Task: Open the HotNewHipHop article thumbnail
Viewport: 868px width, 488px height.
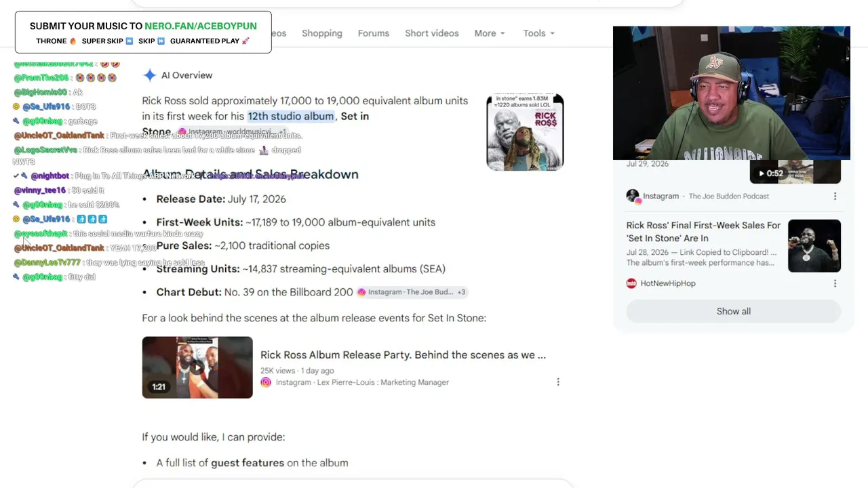Action: coord(814,245)
